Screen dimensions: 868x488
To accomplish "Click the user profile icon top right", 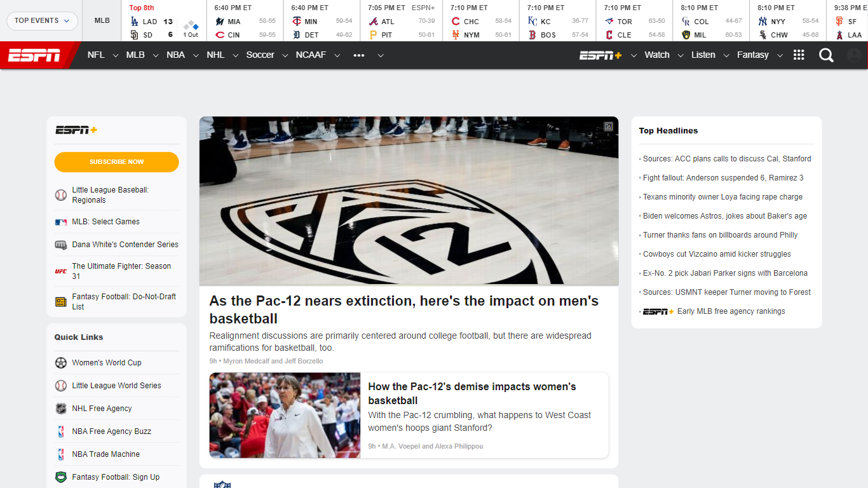I will click(x=856, y=55).
